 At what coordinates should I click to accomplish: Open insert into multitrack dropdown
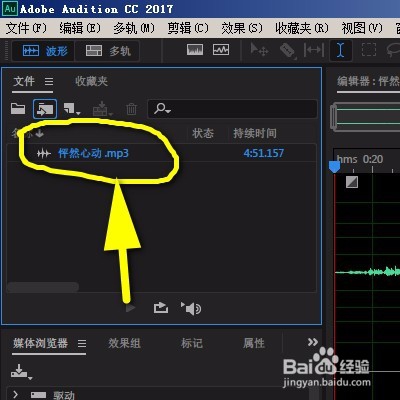coord(102,109)
